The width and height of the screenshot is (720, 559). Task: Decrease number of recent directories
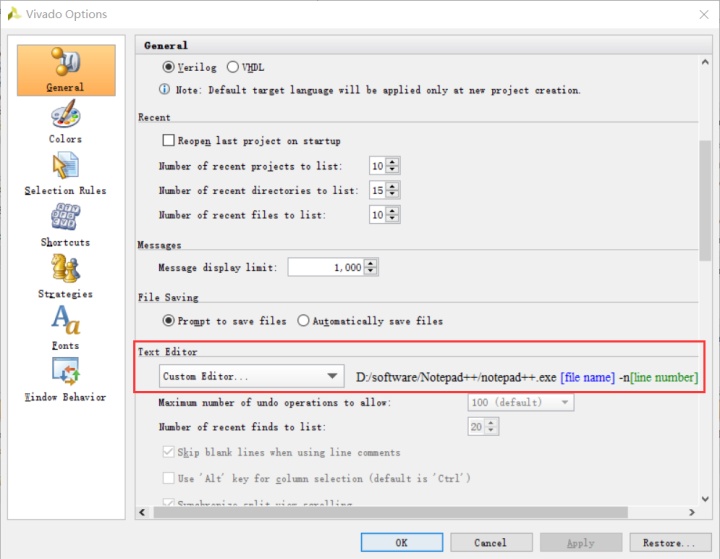click(x=392, y=194)
